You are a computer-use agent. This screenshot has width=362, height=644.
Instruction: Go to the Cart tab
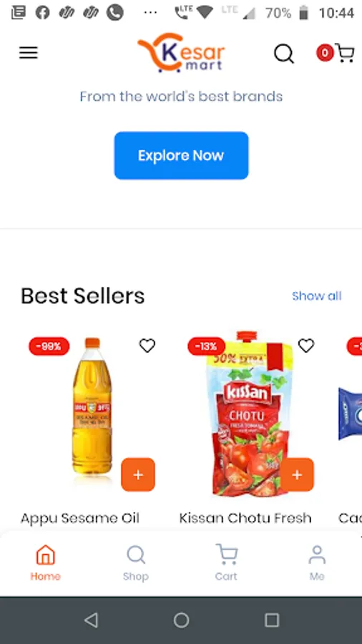click(x=226, y=562)
